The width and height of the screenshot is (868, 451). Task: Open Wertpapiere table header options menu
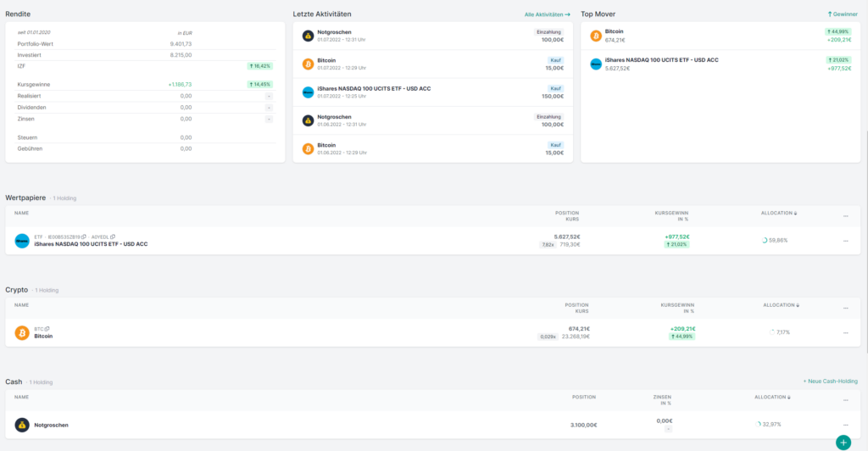point(845,216)
